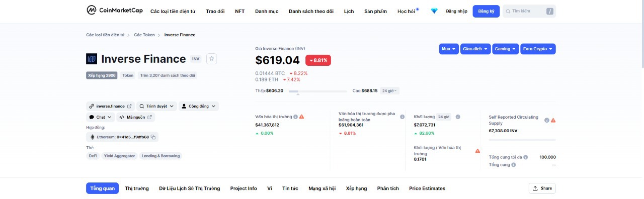The width and height of the screenshot is (644, 199).
Task: Switch to the Thị trường tab
Action: click(137, 188)
